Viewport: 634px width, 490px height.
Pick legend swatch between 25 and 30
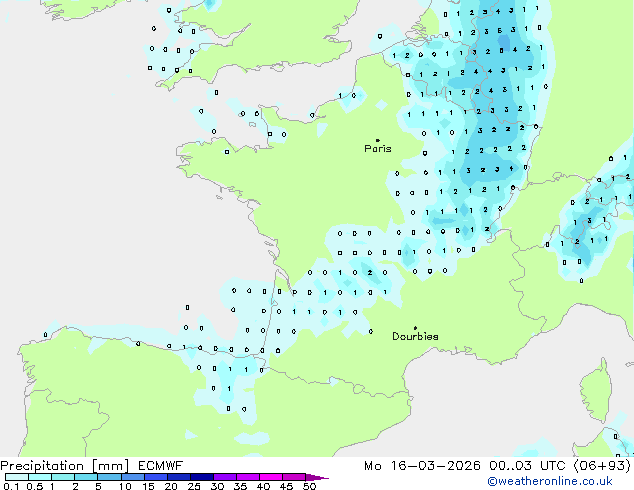click(x=202, y=477)
